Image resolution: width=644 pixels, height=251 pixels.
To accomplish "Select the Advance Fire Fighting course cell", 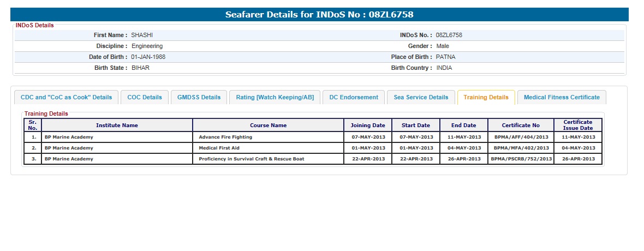I will pyautogui.click(x=225, y=137).
